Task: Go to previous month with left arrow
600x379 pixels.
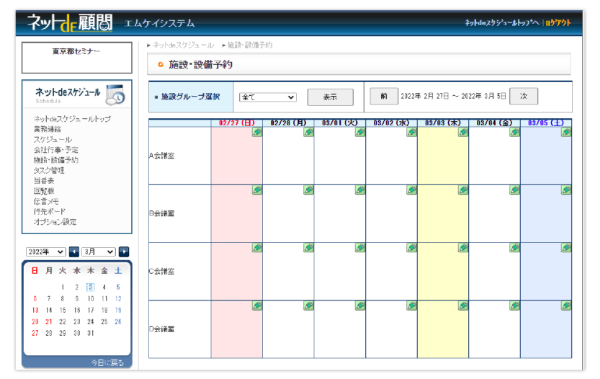Action: (x=74, y=252)
